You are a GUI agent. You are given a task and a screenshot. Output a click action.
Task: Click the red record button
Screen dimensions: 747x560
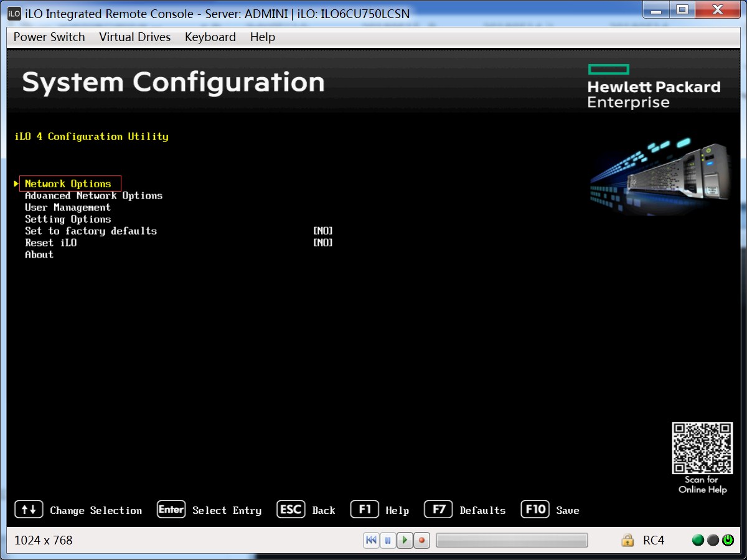click(421, 540)
